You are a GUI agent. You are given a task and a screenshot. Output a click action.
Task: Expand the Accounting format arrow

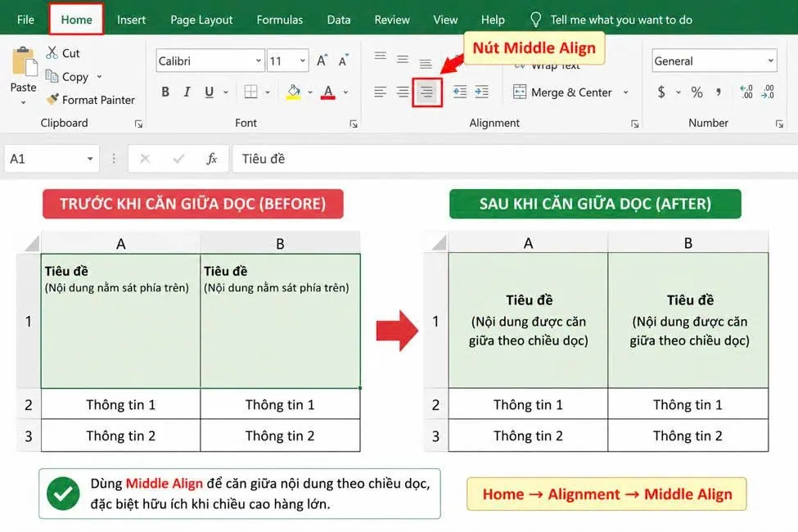(679, 92)
